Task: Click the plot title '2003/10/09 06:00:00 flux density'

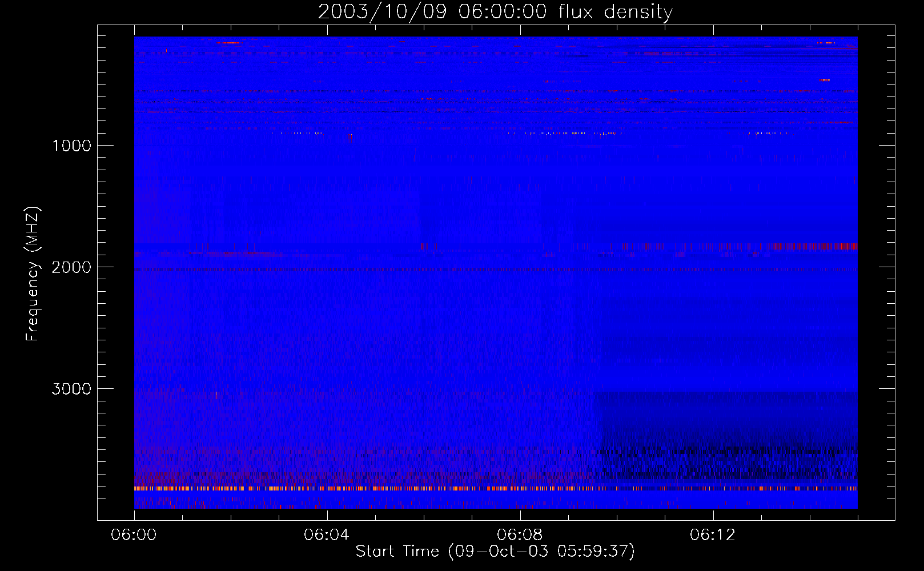Action: 495,11
